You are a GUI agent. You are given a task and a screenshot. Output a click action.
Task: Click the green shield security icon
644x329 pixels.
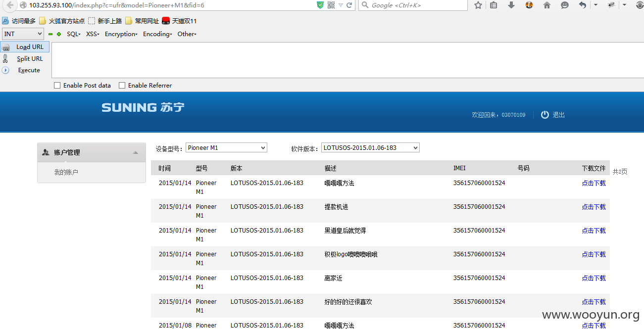[x=320, y=5]
